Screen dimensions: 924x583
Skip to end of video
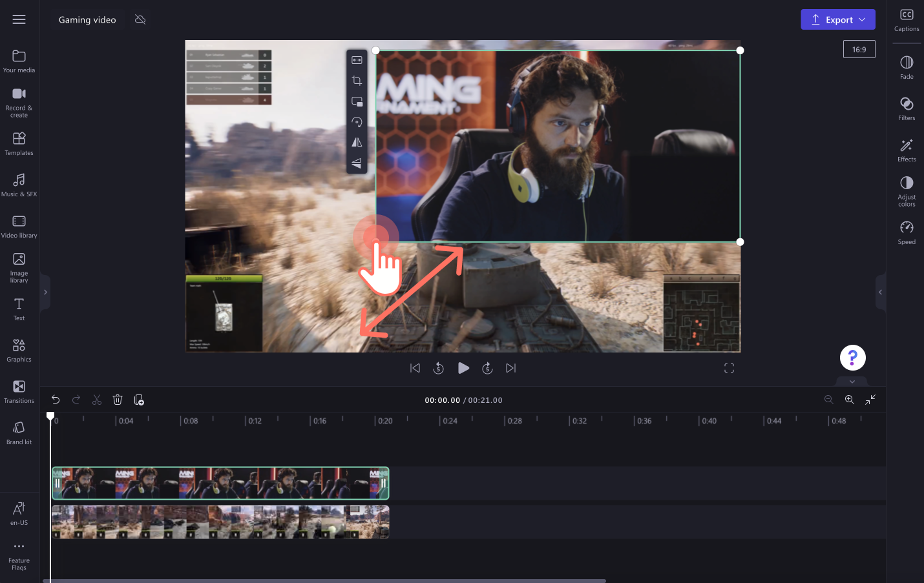coord(511,368)
